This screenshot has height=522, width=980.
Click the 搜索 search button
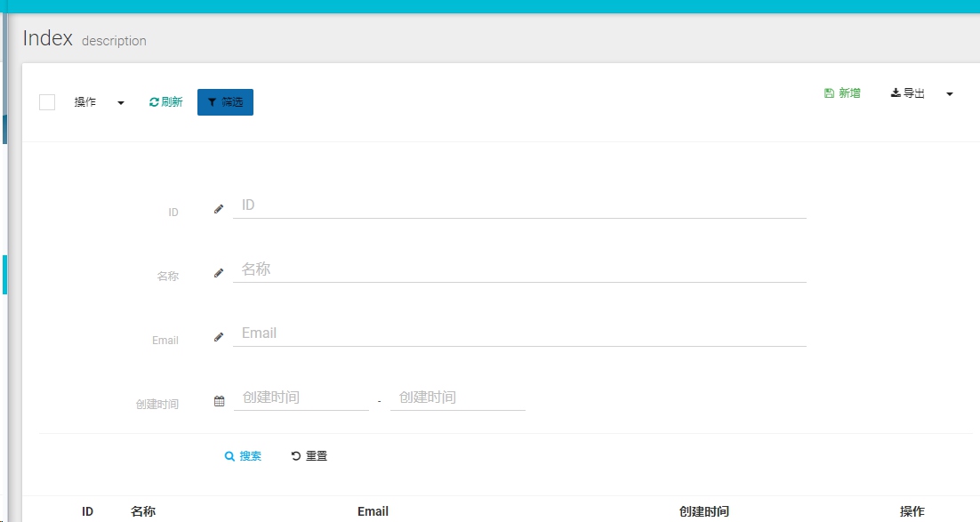click(x=243, y=455)
